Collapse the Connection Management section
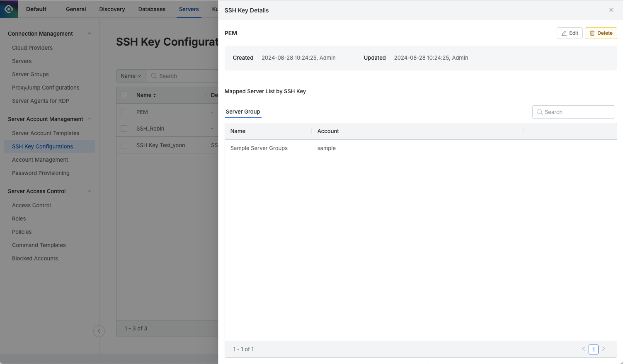 pos(89,34)
